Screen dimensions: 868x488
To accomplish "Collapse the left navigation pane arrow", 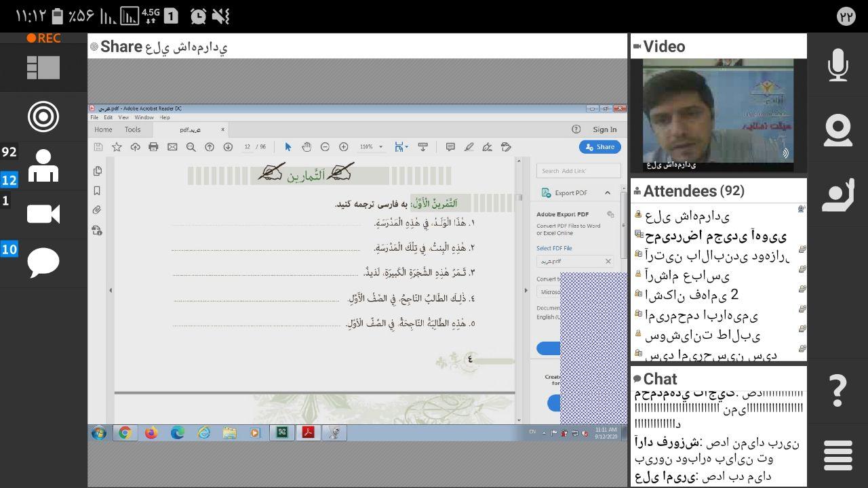I will coord(111,290).
